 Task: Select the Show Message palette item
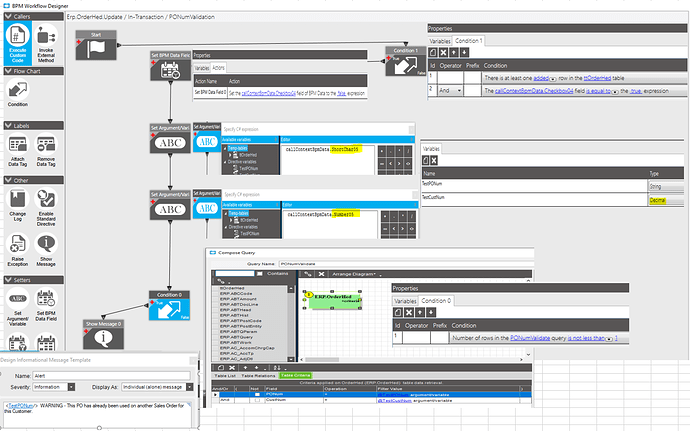46,250
